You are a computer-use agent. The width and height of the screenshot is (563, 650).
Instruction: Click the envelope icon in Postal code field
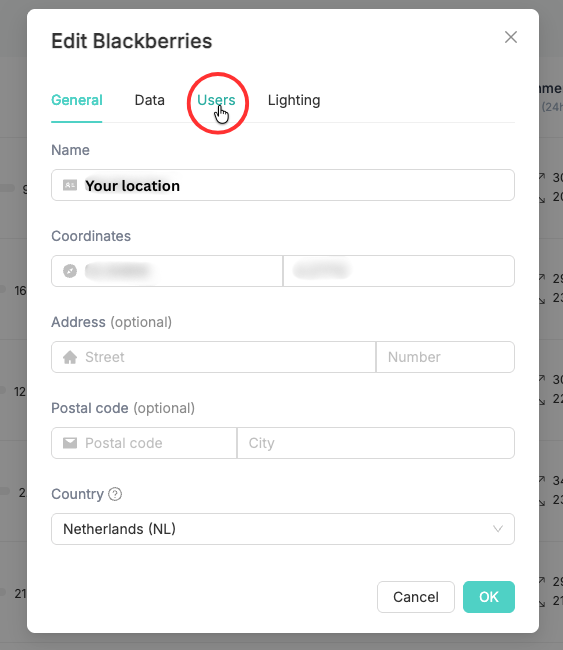click(x=70, y=443)
